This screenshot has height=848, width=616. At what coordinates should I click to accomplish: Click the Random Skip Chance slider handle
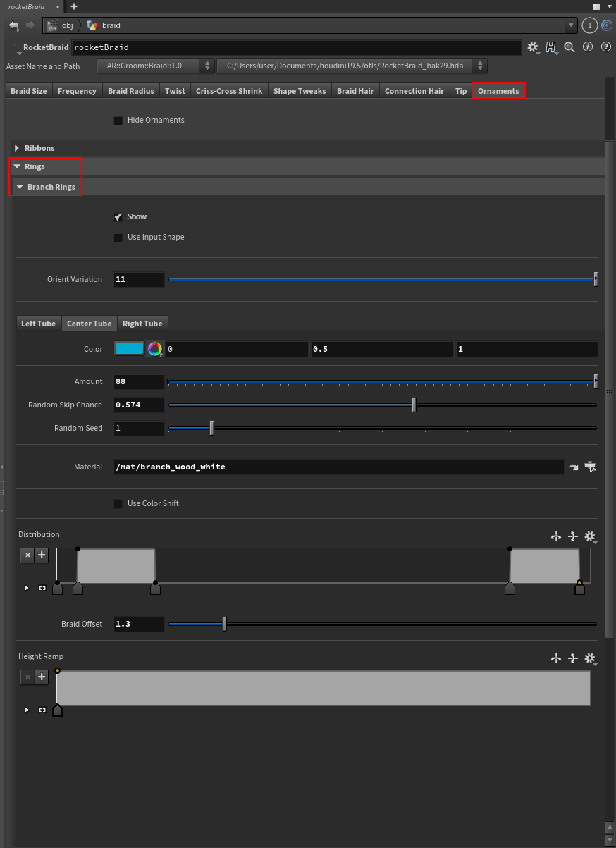(414, 405)
